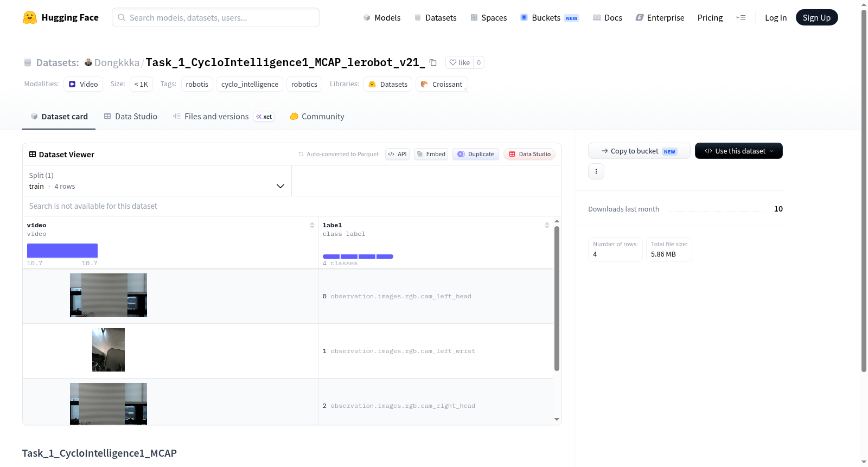Viewport: 868px width, 467px height.
Task: Sort the video column
Action: (312, 225)
